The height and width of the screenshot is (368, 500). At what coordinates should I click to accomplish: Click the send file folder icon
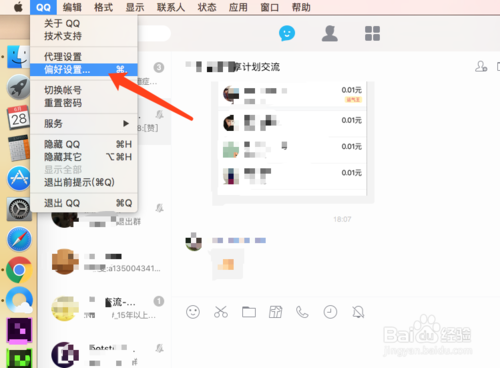pyautogui.click(x=249, y=312)
